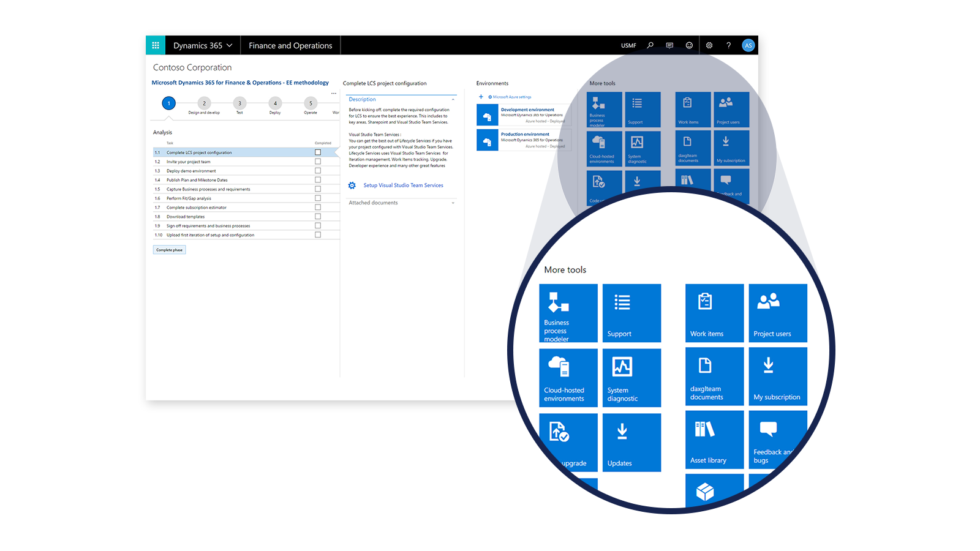Open the Project users tile in magnified circle

click(778, 313)
